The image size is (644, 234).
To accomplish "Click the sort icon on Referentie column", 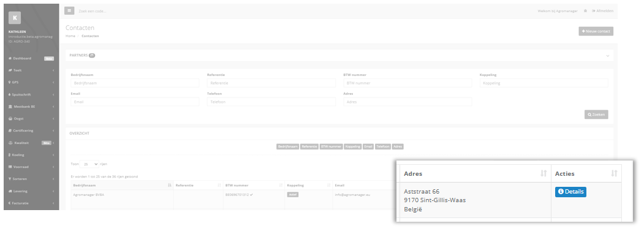I will click(x=219, y=185).
